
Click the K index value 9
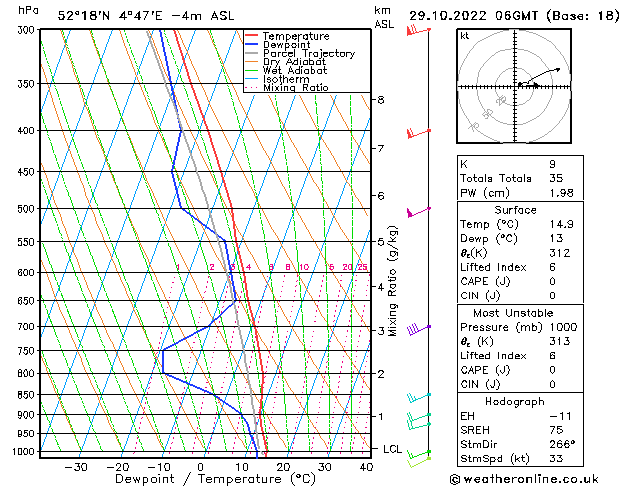coord(552,164)
